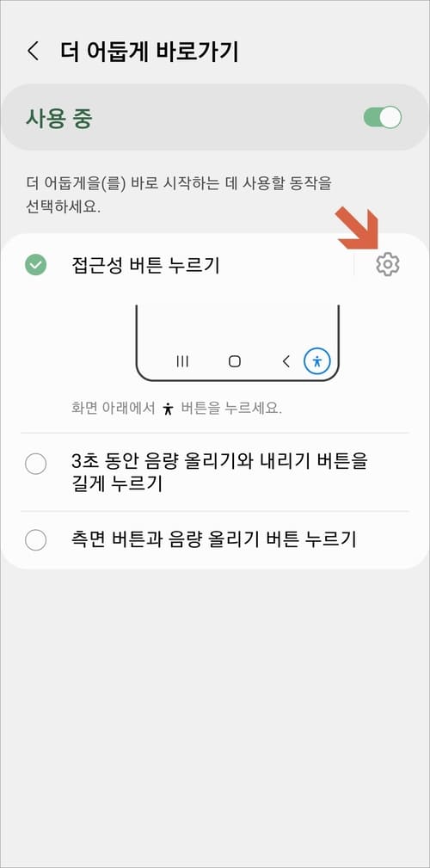Choose the 3초 동안 음량 올리기와 내리기 label
The width and height of the screenshot is (430, 868).
tap(219, 472)
